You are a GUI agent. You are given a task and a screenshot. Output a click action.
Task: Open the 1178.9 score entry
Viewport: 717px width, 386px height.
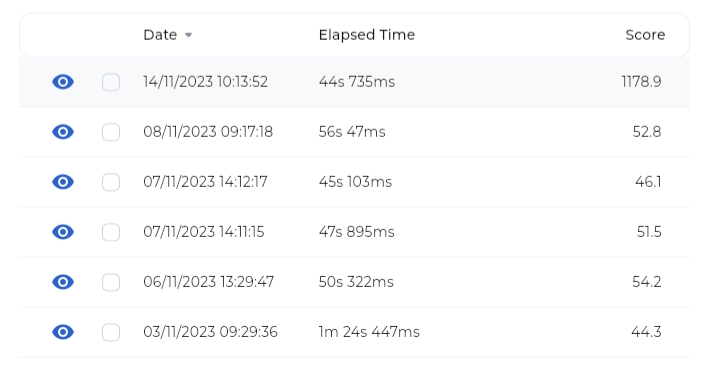click(641, 82)
